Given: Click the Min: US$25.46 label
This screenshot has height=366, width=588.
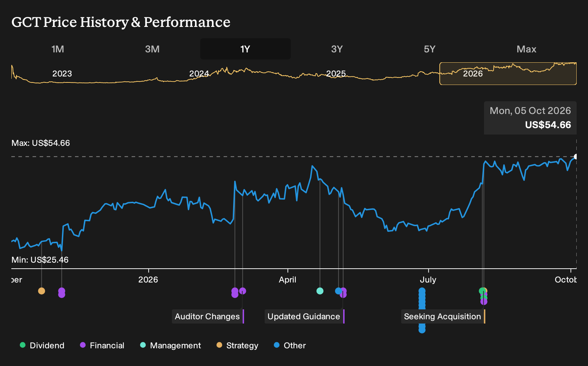Looking at the screenshot, I should [40, 260].
